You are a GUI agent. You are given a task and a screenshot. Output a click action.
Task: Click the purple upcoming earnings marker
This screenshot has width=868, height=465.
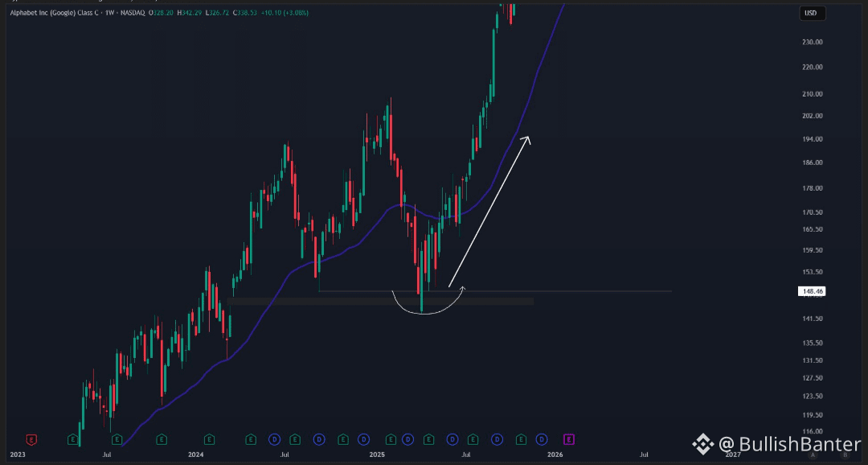[568, 439]
